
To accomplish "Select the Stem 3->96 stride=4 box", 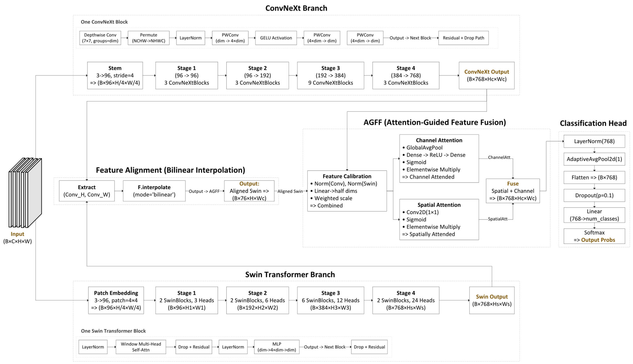I will coord(115,76).
